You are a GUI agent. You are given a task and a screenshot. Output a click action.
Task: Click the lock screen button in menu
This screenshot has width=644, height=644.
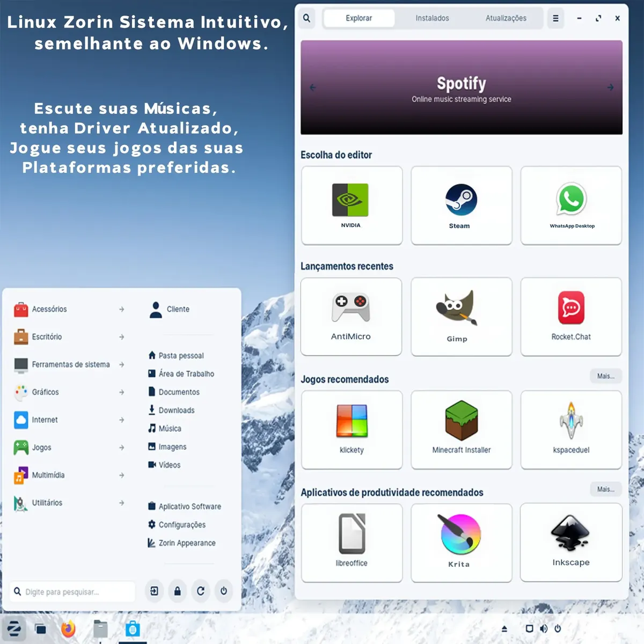tap(177, 591)
